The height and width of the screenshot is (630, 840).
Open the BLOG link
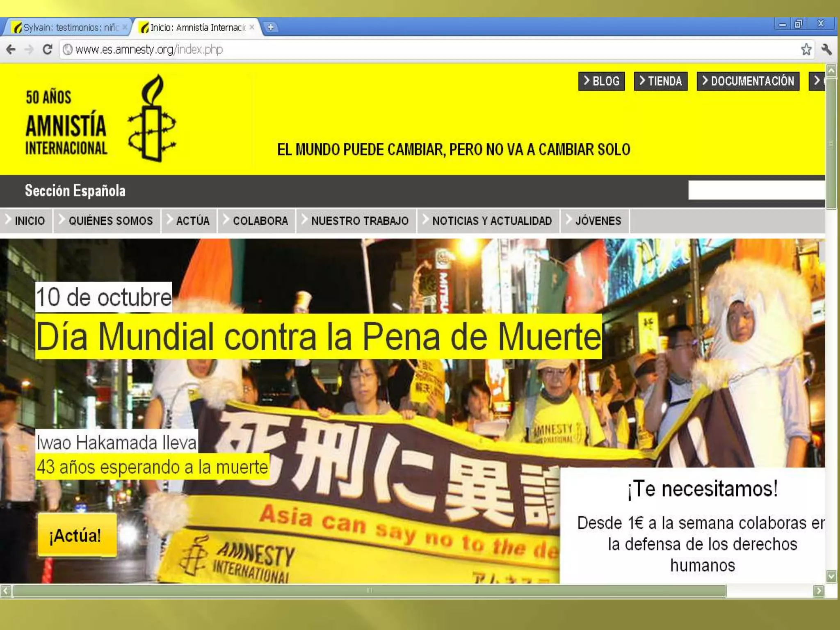pos(601,81)
